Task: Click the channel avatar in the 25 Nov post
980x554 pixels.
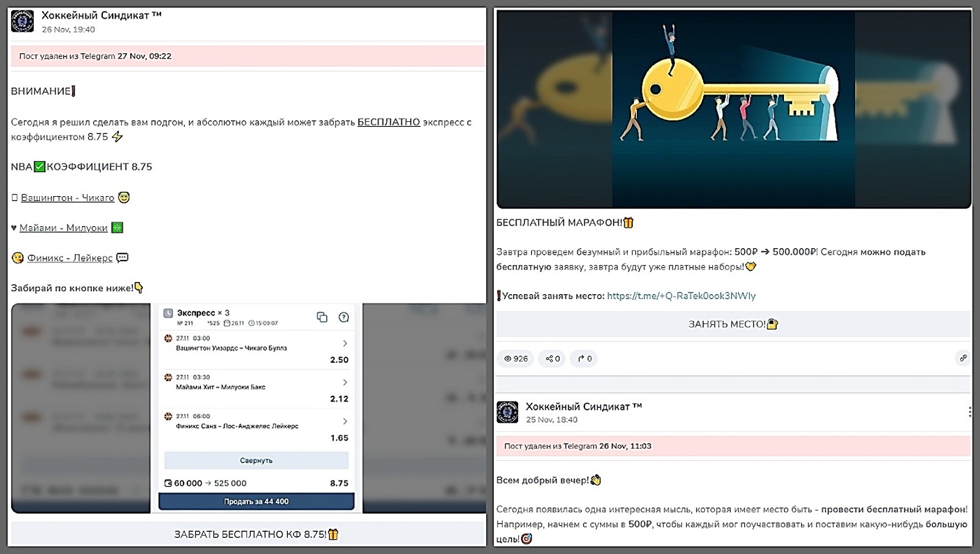Action: tap(507, 412)
